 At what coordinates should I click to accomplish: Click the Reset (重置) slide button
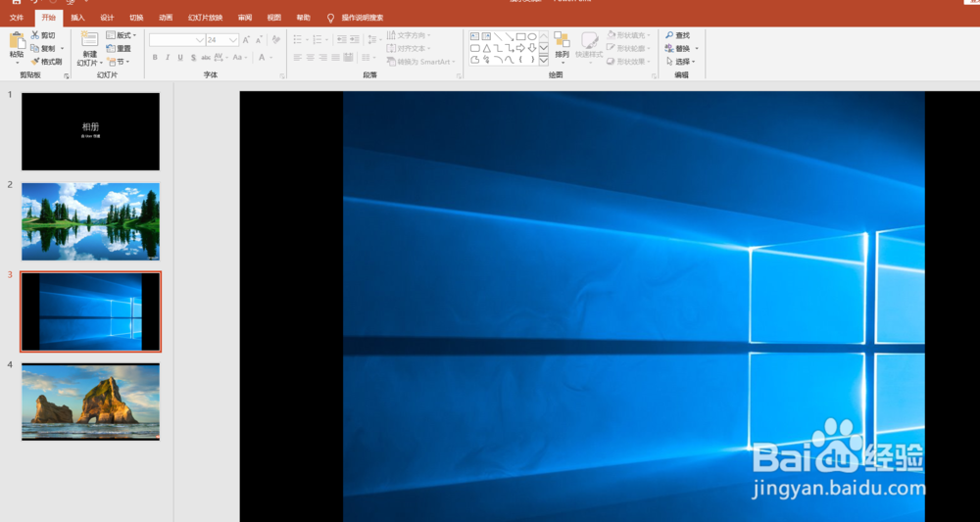point(119,48)
